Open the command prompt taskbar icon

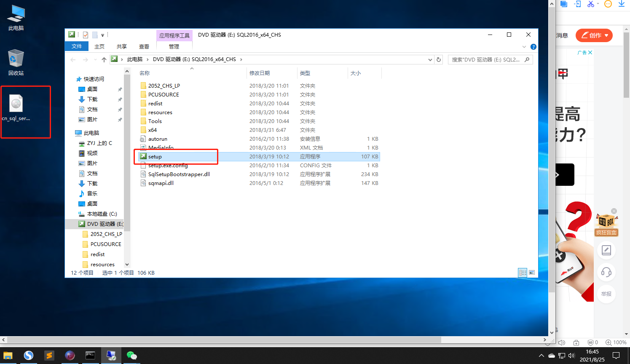[x=91, y=356]
